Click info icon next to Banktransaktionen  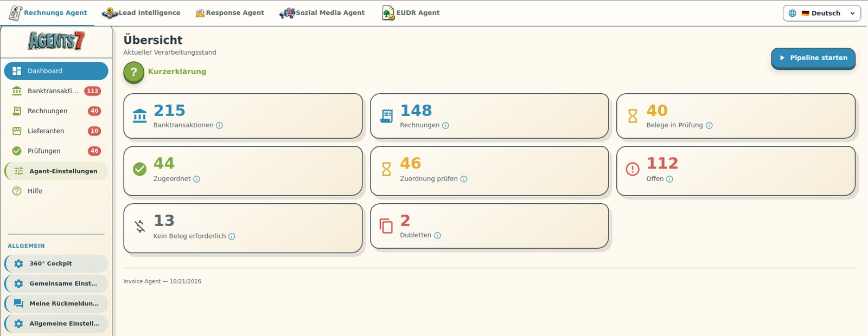tap(219, 126)
